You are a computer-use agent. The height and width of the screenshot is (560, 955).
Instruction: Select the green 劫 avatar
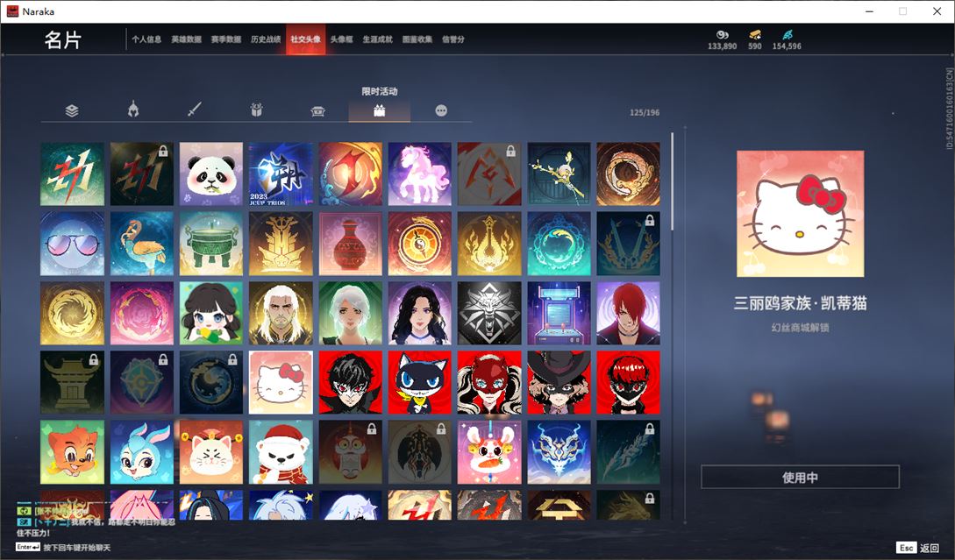click(x=73, y=174)
